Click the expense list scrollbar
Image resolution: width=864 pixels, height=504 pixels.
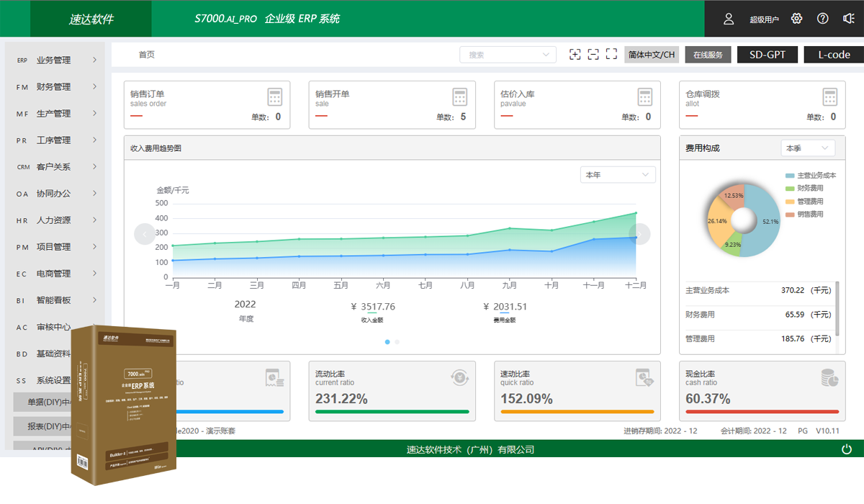click(x=837, y=309)
